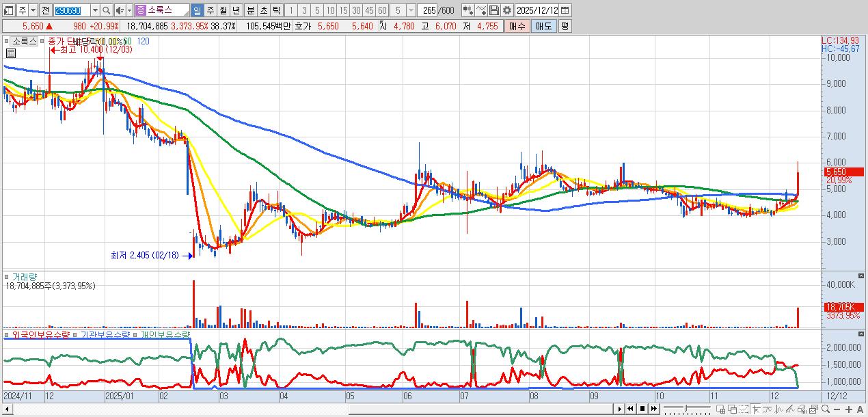Screen dimensions: 868x417
Task: Click the stop button in chart replay
Action: coord(642,409)
